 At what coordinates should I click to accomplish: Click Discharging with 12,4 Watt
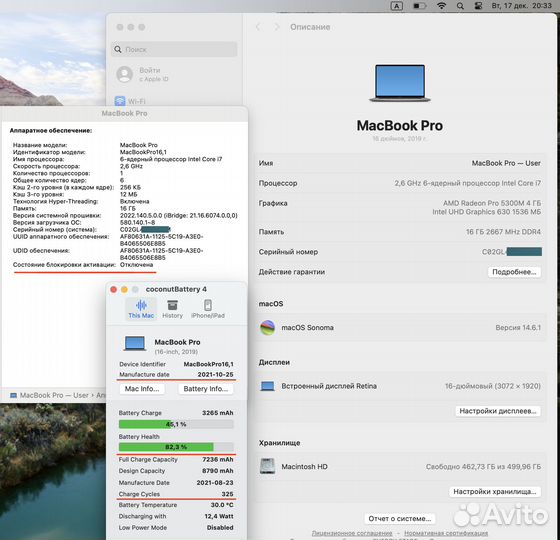pos(176,516)
